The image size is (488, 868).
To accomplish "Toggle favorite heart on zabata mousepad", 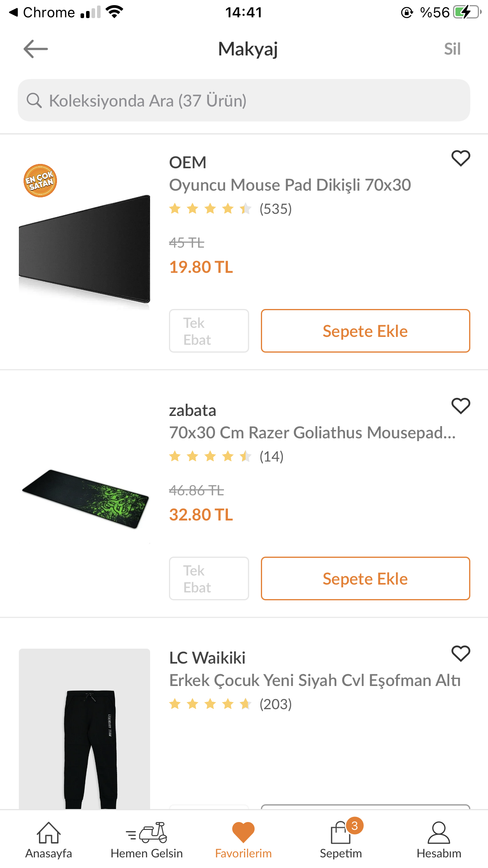I will point(460,406).
